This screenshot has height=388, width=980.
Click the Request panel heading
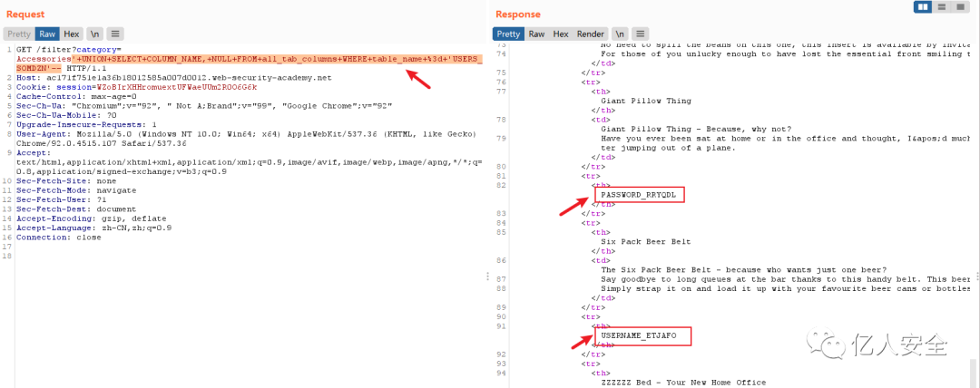pyautogui.click(x=25, y=14)
